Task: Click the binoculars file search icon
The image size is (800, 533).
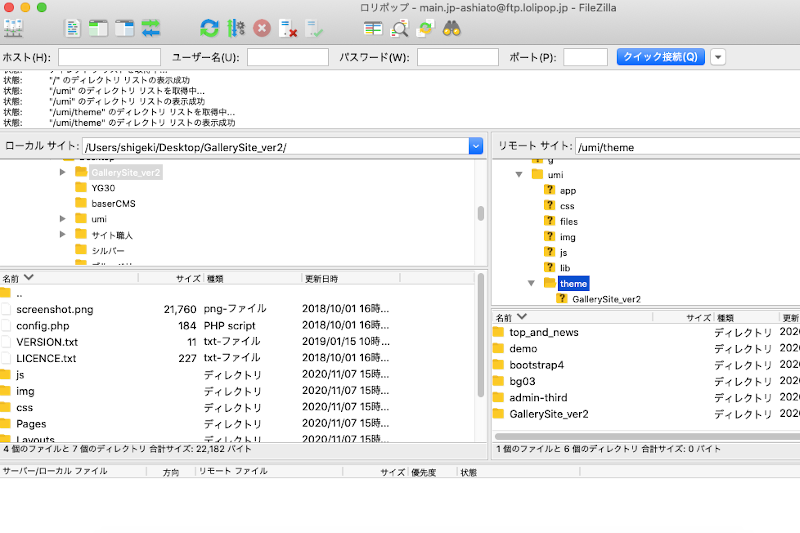Action: point(451,28)
